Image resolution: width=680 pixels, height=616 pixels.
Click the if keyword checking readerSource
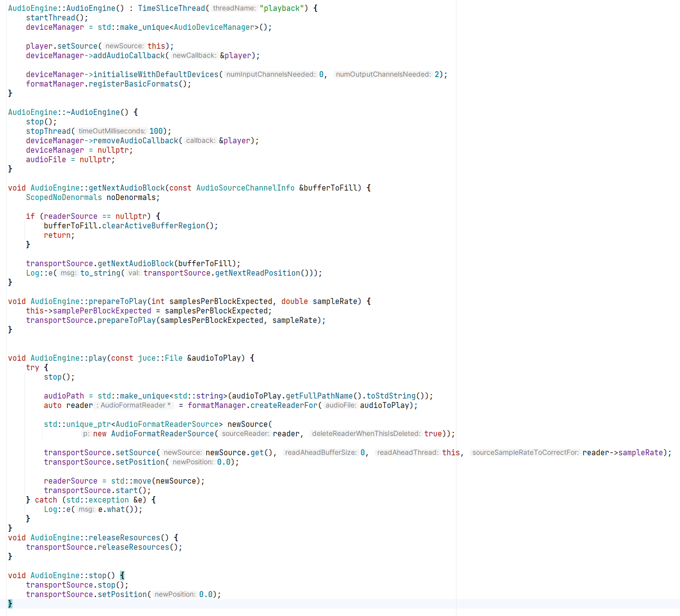[30, 216]
